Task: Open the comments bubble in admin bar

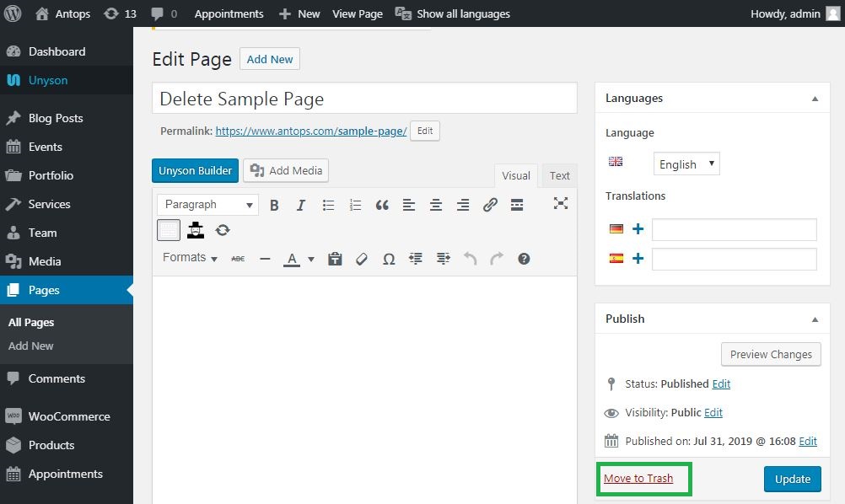Action: tap(164, 13)
